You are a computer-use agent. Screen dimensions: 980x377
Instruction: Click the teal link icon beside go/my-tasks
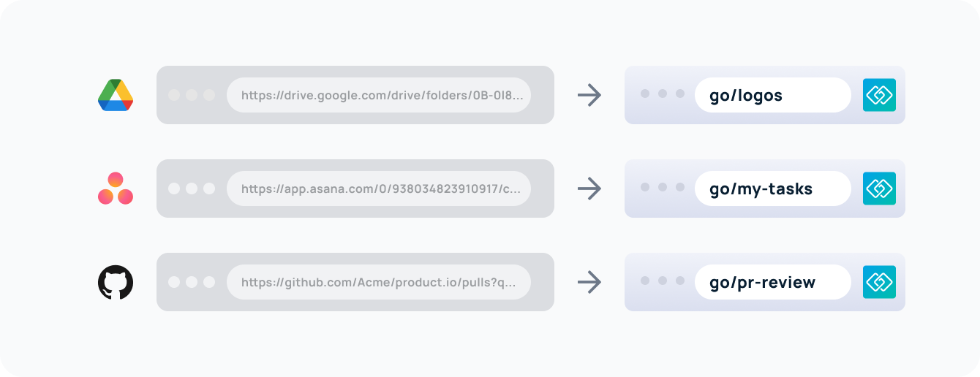879,188
